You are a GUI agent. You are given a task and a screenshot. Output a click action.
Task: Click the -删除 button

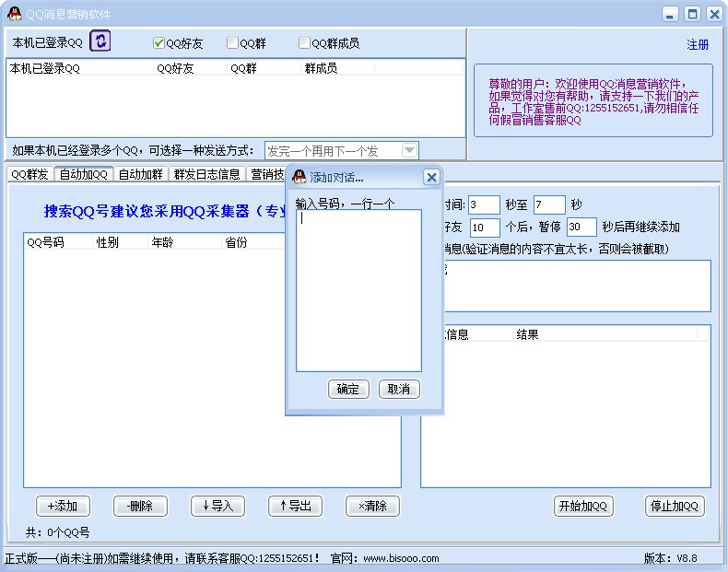click(140, 506)
